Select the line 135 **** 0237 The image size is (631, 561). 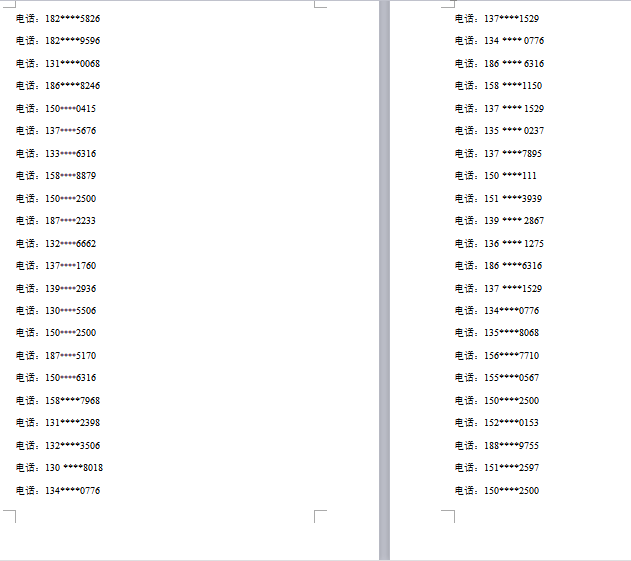pyautogui.click(x=499, y=131)
